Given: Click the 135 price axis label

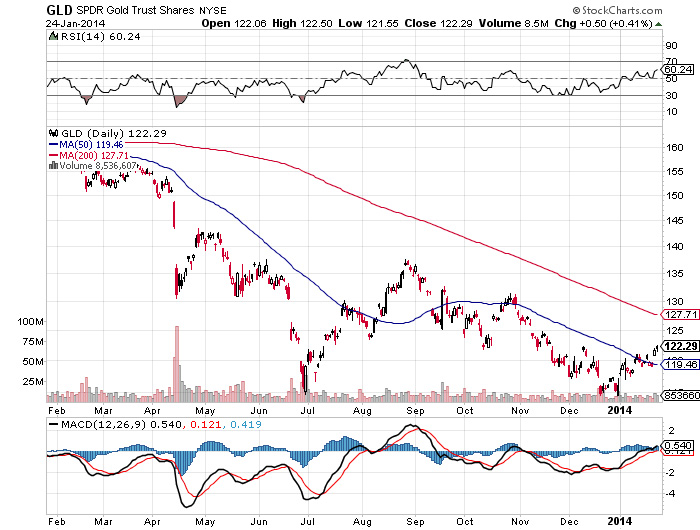Looking at the screenshot, I should [x=675, y=274].
